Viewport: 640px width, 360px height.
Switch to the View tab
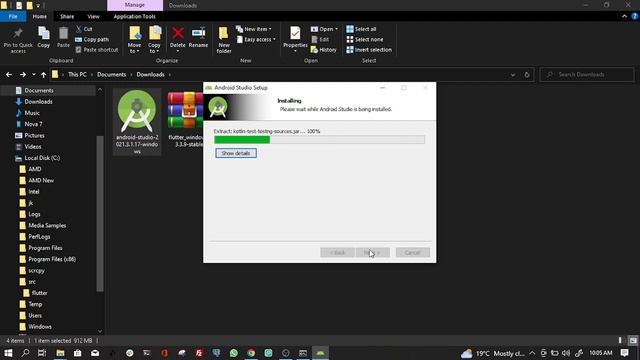pos(93,16)
